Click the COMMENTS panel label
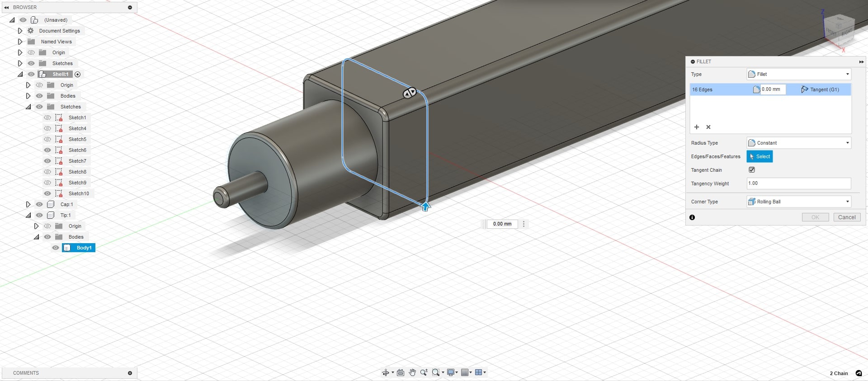Image resolution: width=868 pixels, height=381 pixels. [x=26, y=373]
